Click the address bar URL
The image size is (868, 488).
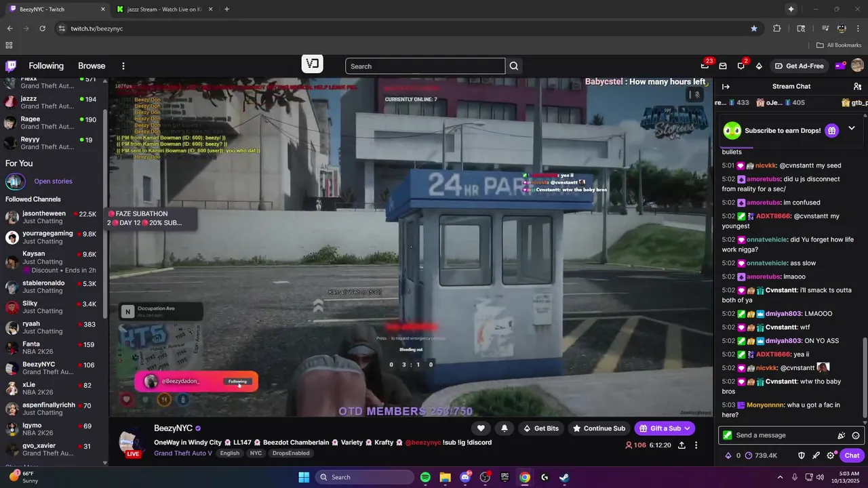point(97,28)
